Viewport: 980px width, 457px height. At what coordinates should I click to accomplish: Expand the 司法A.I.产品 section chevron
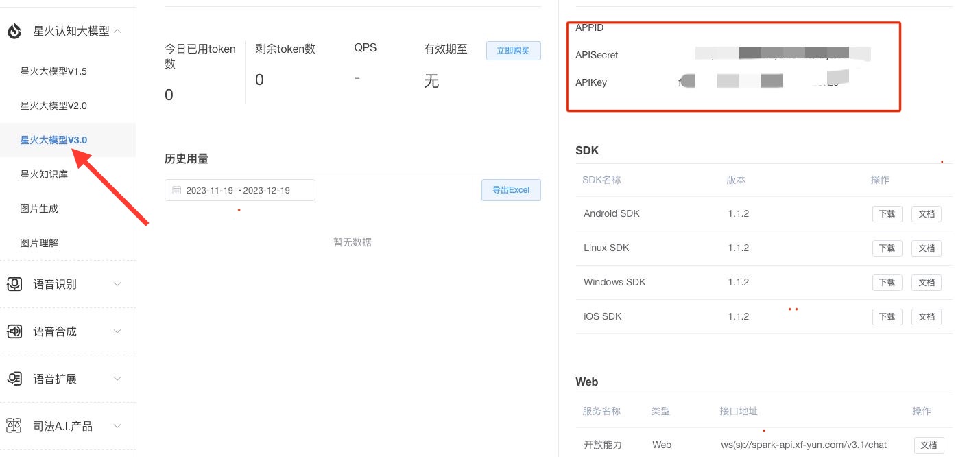click(117, 426)
